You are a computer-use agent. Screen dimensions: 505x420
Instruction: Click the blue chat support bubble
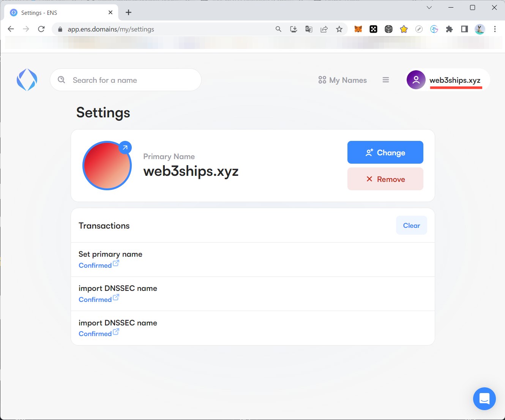click(x=484, y=399)
